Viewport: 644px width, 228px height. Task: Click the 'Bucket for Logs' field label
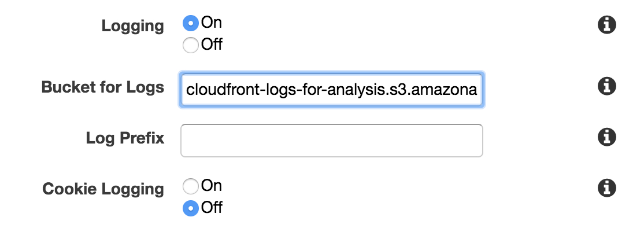103,87
